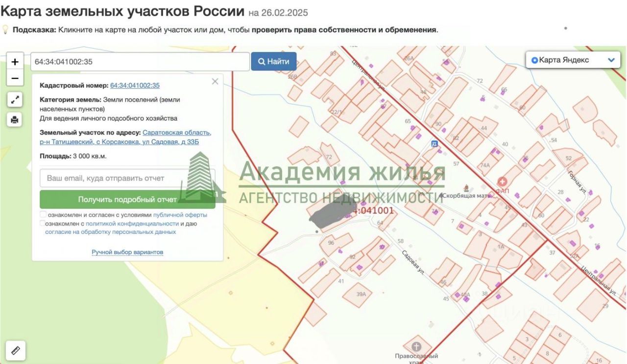Click Получить подробный отчет button
This screenshot has height=364, width=627.
pos(127,200)
